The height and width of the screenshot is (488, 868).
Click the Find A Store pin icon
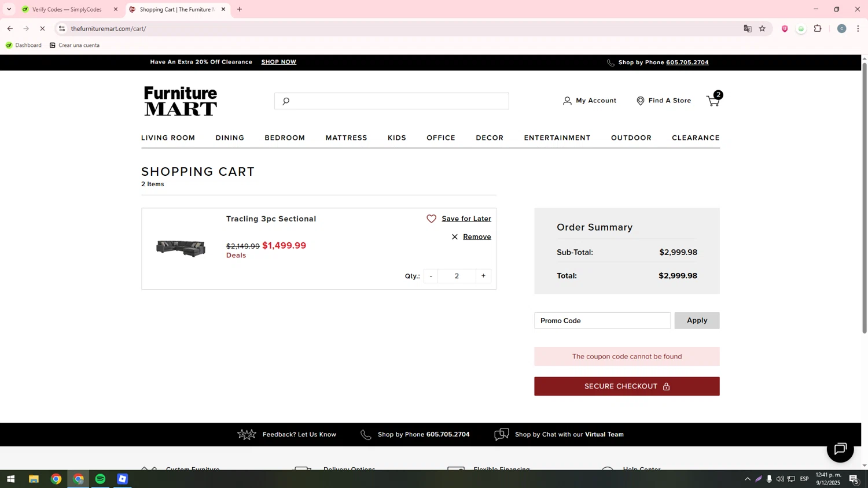coord(641,101)
